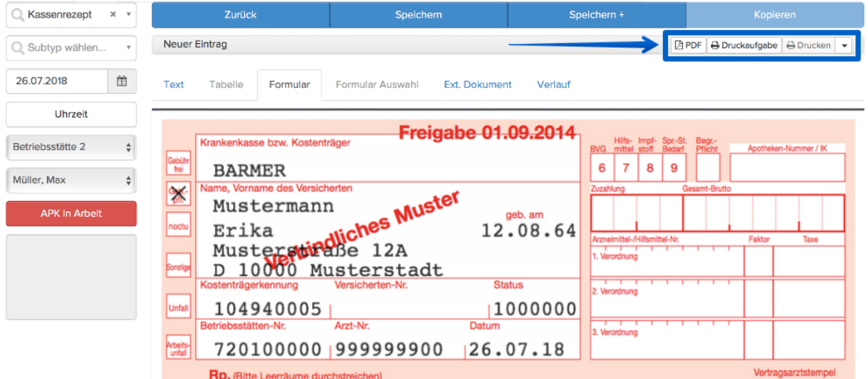Click the red APK in Arbeit button
The height and width of the screenshot is (379, 868).
(71, 213)
